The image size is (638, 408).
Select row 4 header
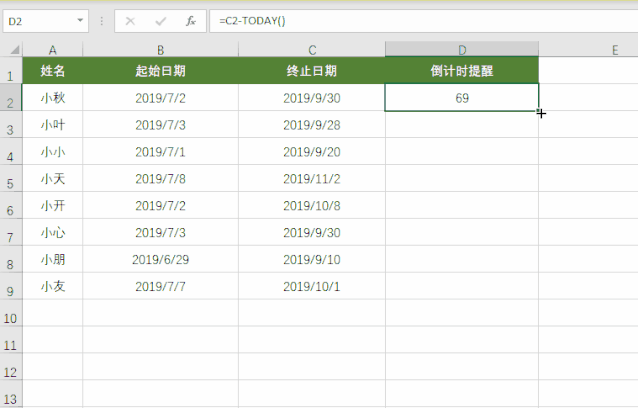11,152
